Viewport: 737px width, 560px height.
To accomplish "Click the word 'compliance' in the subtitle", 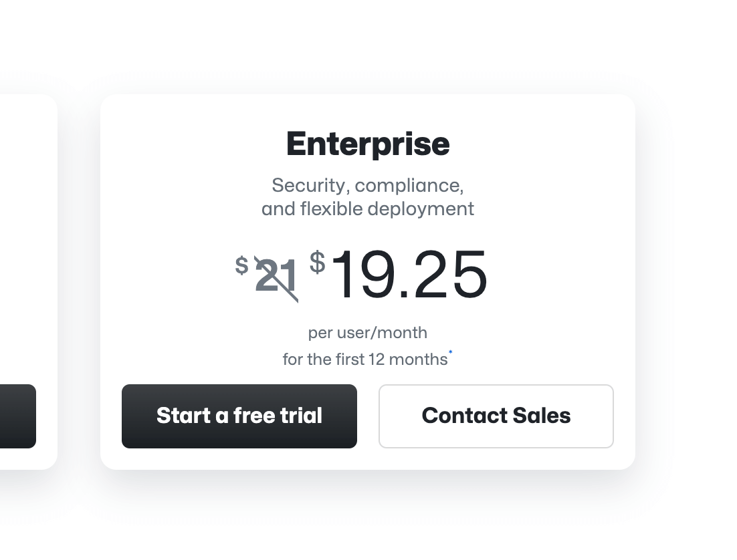I will (408, 184).
